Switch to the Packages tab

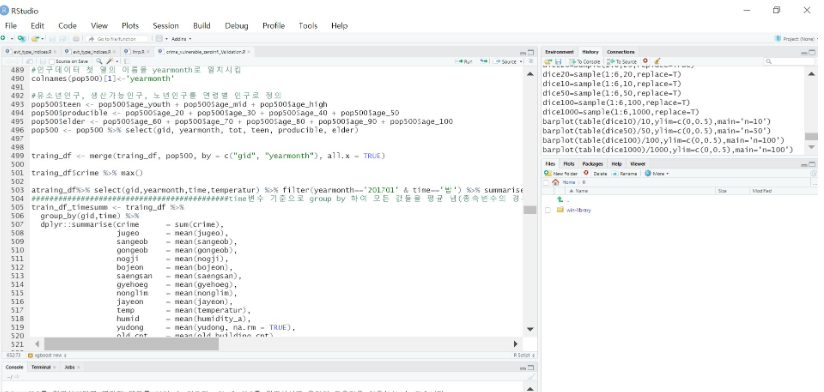tap(592, 164)
